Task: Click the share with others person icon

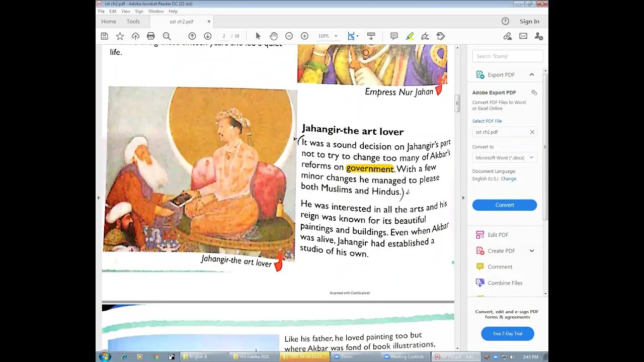Action: click(x=538, y=36)
